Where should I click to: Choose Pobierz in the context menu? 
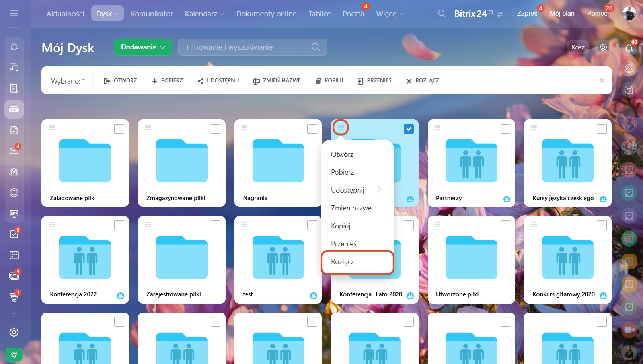coord(343,172)
